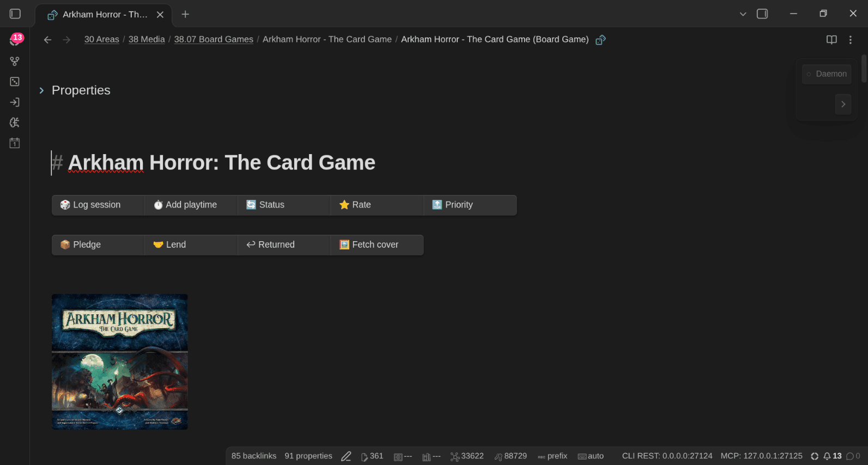Click the Pledge button
Image resolution: width=868 pixels, height=465 pixels.
(x=98, y=244)
